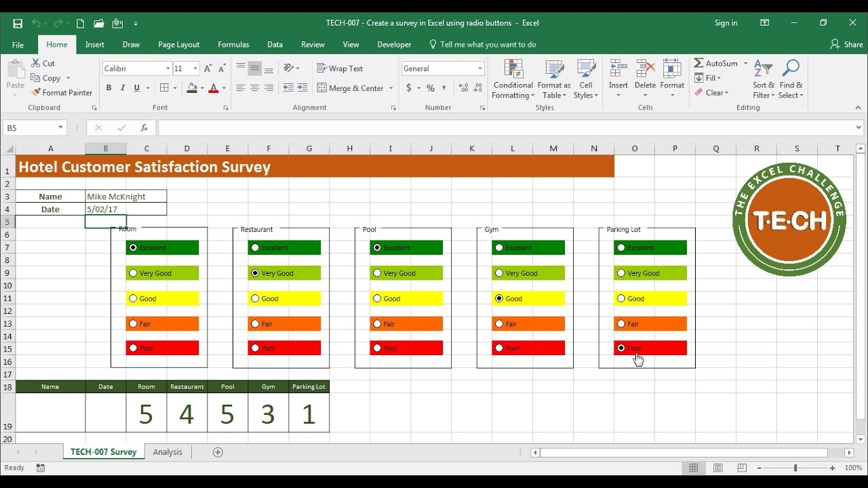Open the Name Box dropdown arrow
The height and width of the screenshot is (488, 868).
coord(60,127)
